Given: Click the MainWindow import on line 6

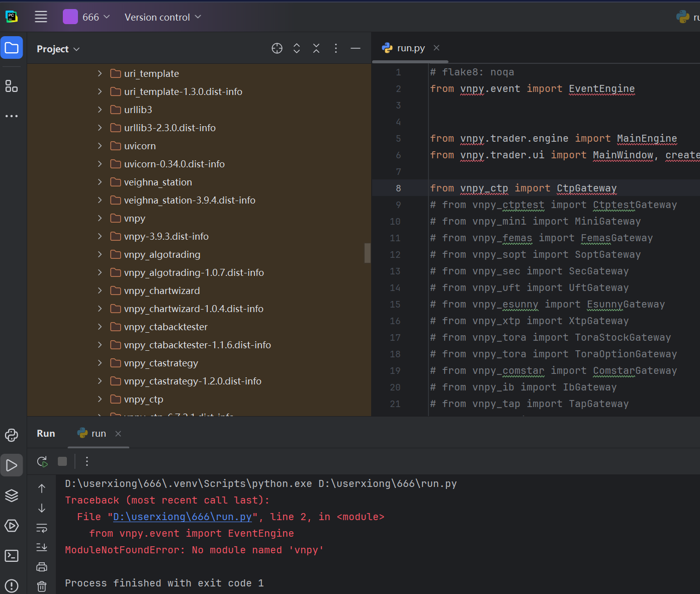Looking at the screenshot, I should [x=623, y=155].
